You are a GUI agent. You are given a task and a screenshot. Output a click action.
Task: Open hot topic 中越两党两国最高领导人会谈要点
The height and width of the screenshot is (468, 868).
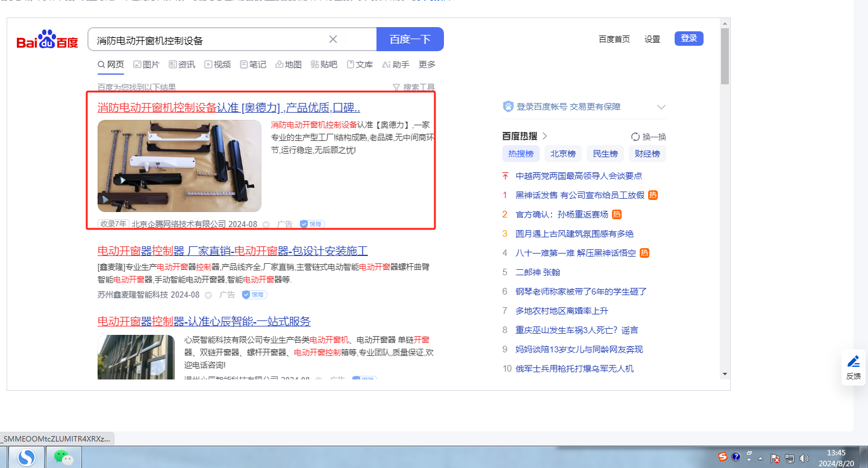click(579, 176)
